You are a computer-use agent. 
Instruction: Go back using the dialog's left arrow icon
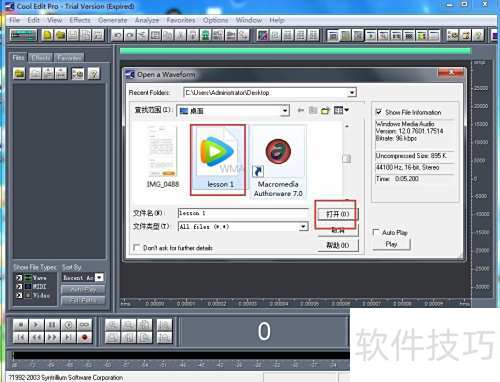301,110
